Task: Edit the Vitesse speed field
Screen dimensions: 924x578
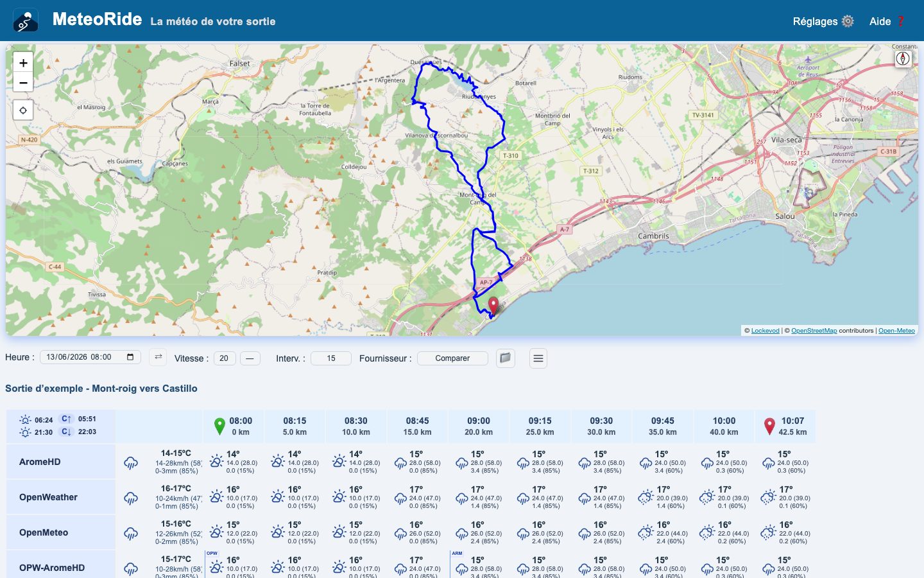Action: (225, 358)
